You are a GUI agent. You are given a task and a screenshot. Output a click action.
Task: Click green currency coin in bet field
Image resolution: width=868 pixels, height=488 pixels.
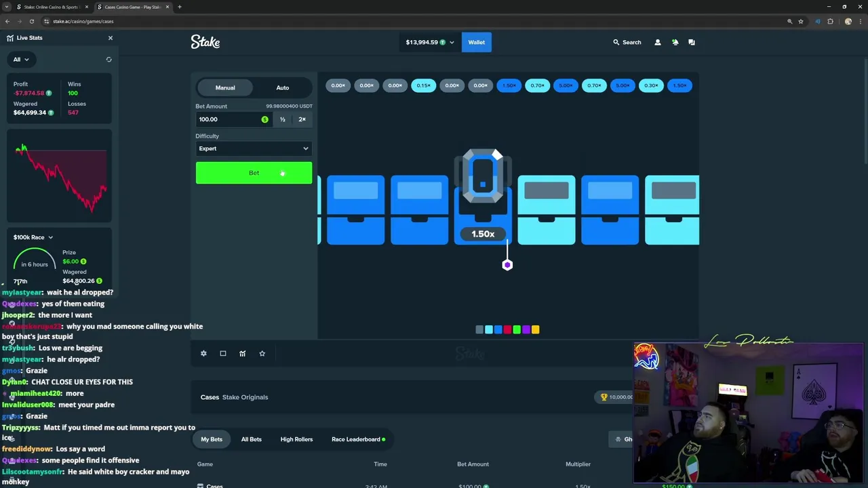tap(264, 119)
